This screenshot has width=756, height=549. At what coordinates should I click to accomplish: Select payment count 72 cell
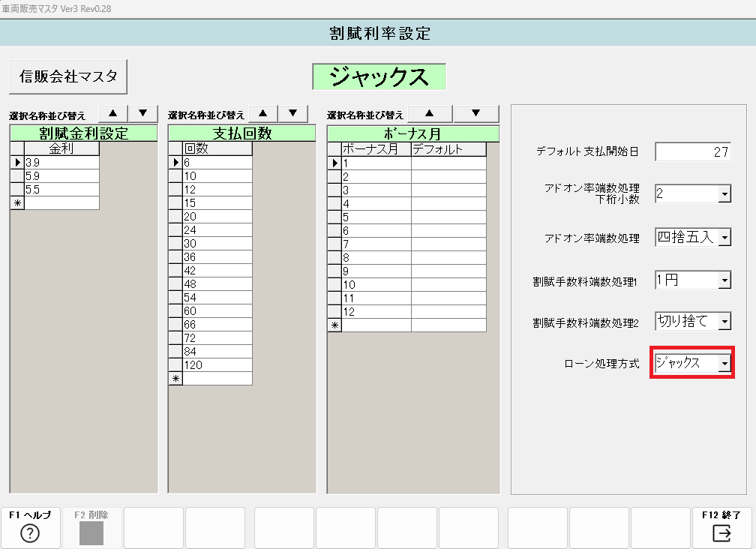click(217, 338)
